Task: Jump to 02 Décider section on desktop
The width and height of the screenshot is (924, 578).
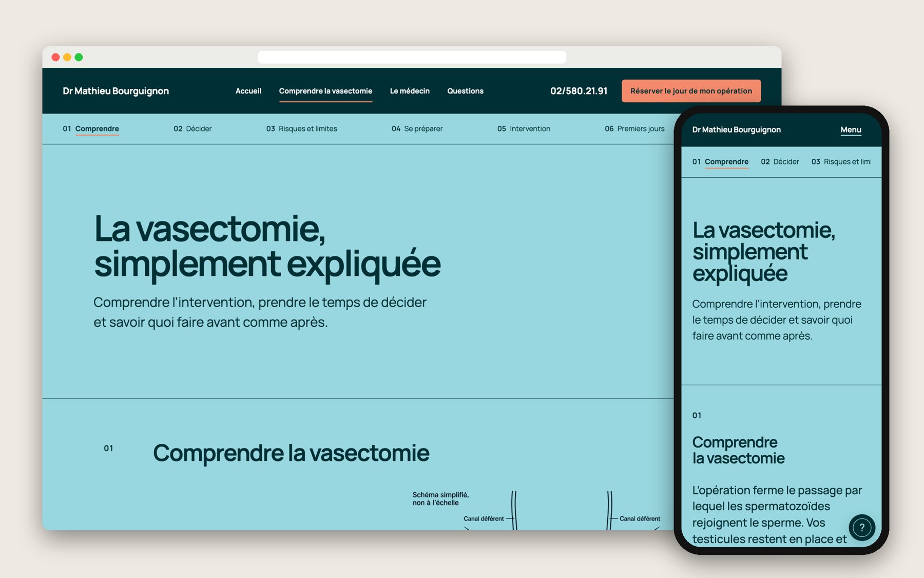Action: [x=192, y=128]
